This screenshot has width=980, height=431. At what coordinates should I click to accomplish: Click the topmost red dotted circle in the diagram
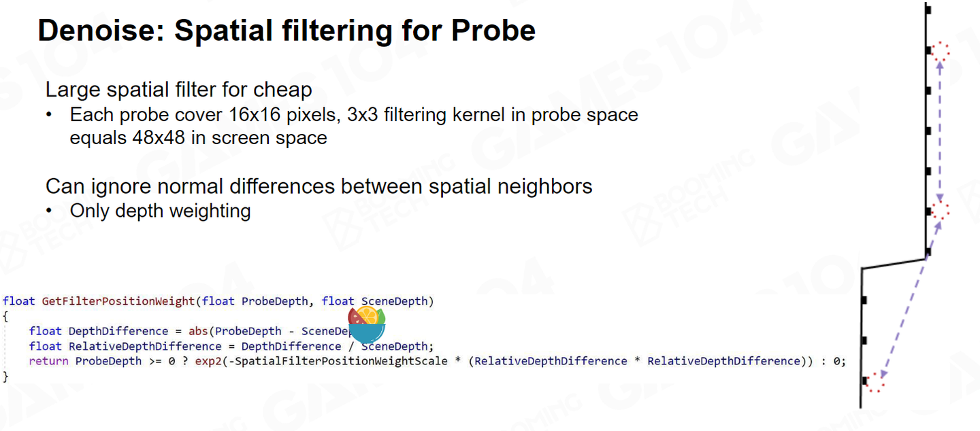pos(940,51)
